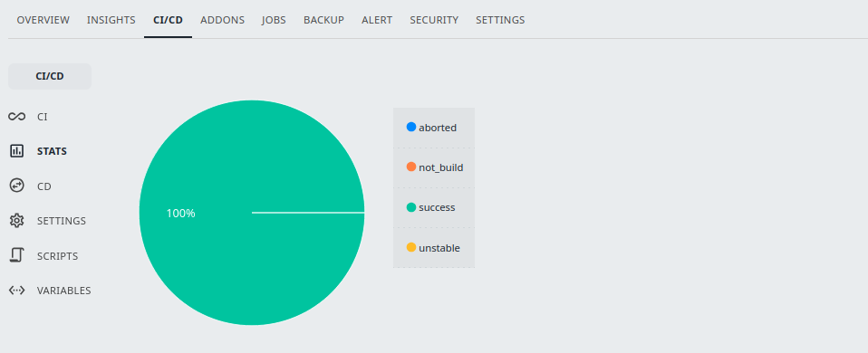
Task: Open the SECURITY tab
Action: pos(434,20)
